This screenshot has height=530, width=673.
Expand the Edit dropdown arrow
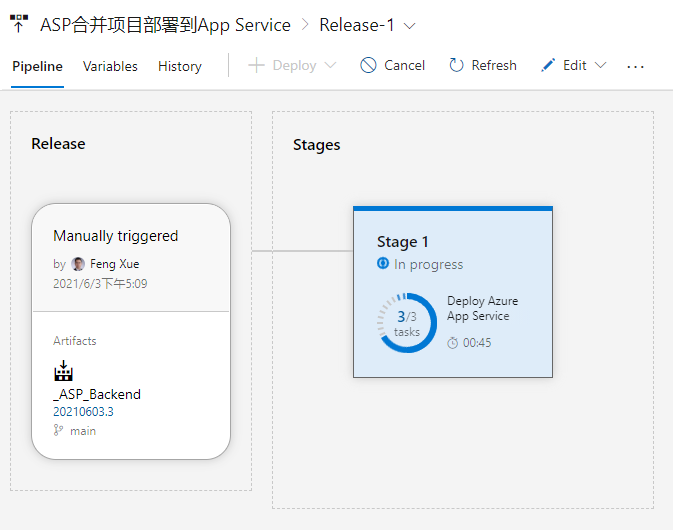[600, 65]
